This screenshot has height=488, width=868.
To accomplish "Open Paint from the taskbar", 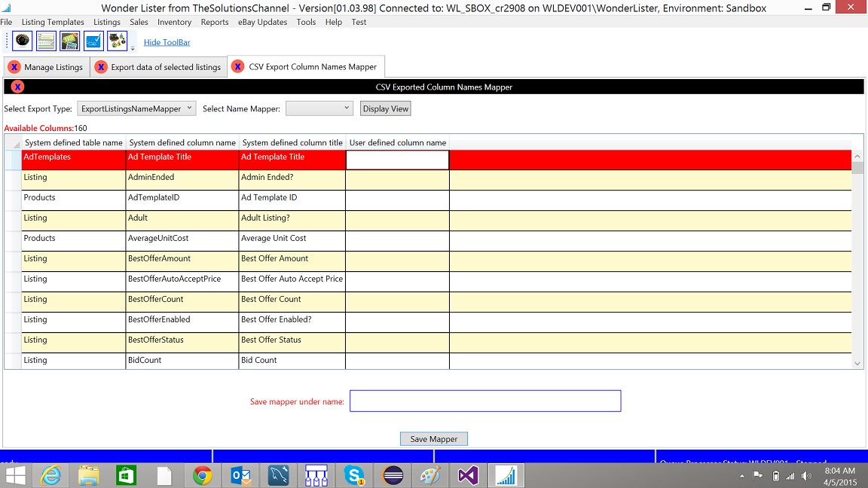I will 430,476.
